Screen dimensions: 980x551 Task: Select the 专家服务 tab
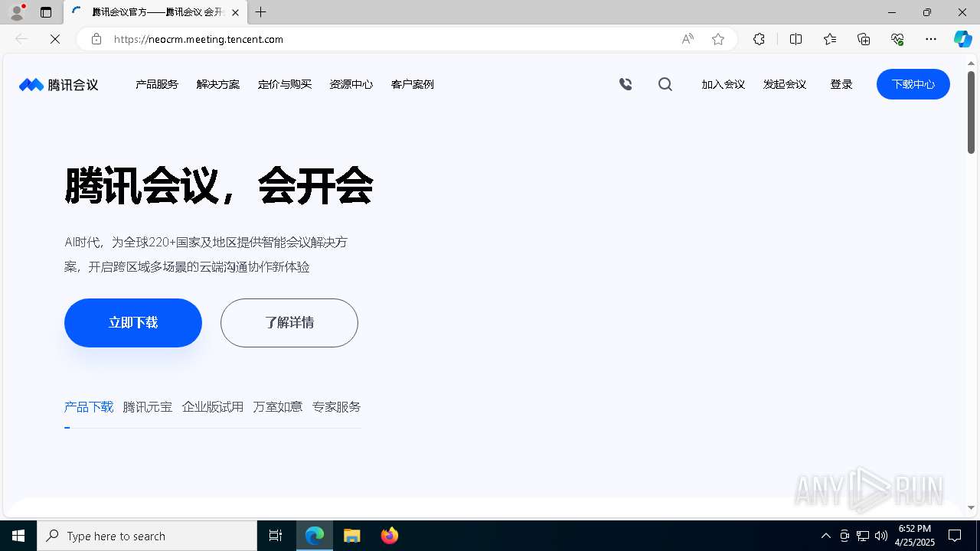click(x=337, y=407)
